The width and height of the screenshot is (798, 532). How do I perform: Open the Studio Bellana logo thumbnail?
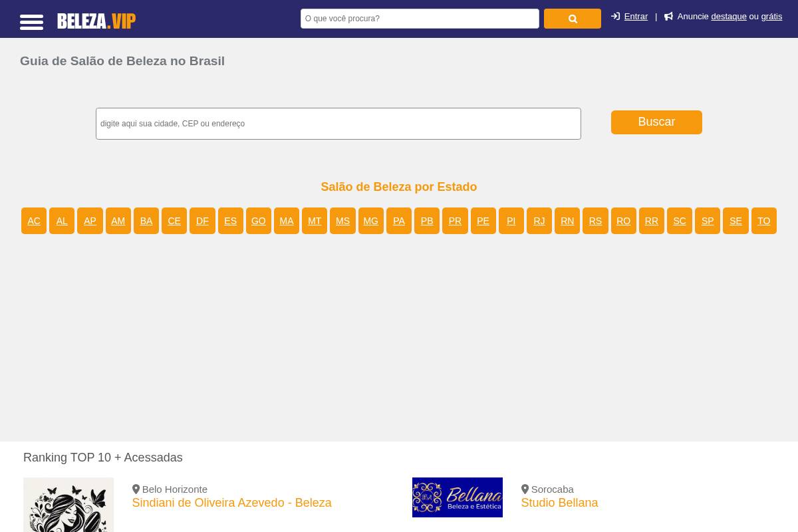point(457,497)
